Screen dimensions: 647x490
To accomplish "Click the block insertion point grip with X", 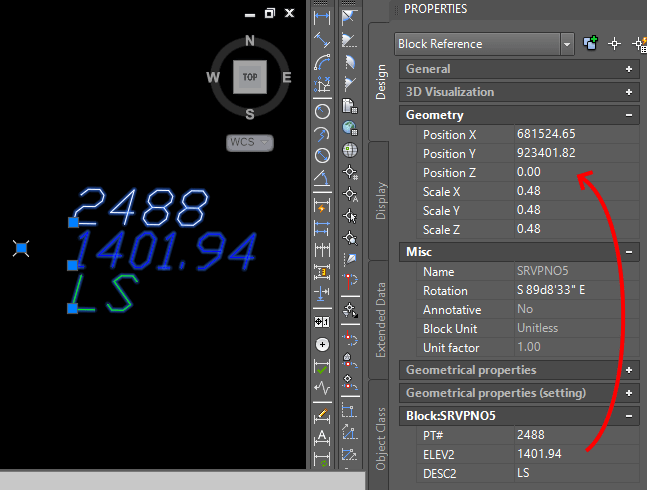I will [x=21, y=248].
